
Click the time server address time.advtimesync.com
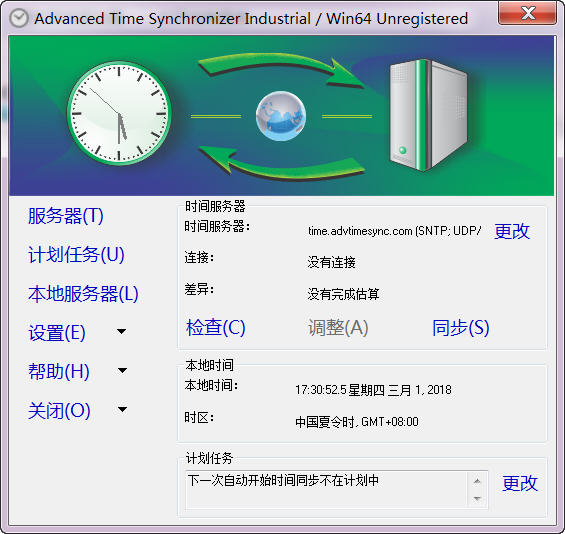click(x=394, y=231)
